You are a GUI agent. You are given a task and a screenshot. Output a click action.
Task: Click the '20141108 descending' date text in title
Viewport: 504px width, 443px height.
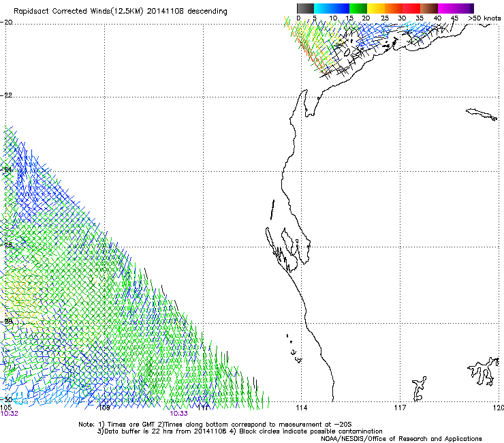point(187,12)
